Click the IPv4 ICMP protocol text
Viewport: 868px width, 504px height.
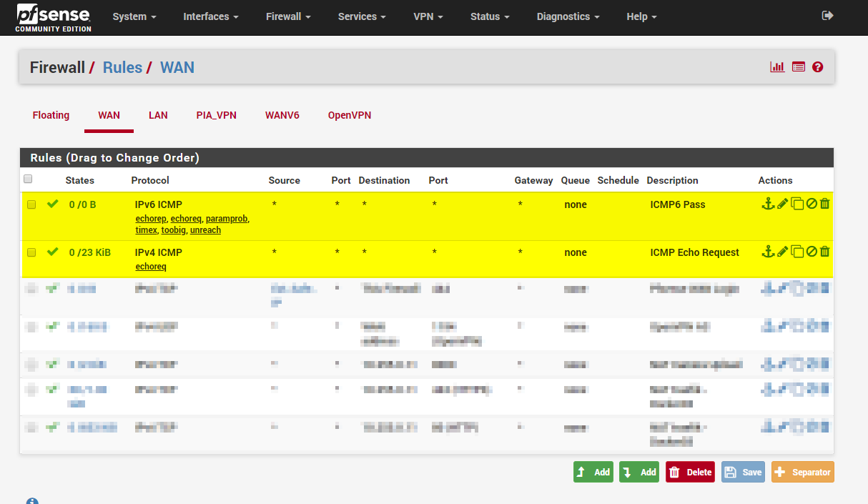[x=159, y=252]
